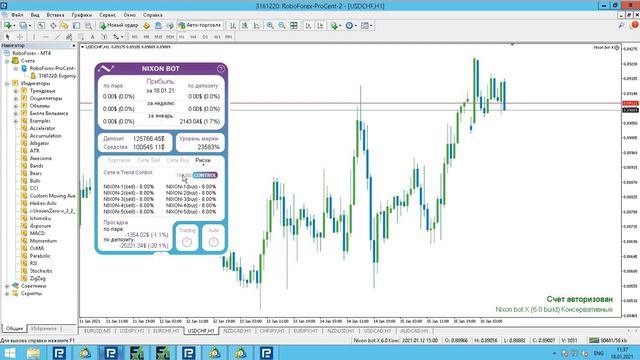Open the Strategy Tester icon

point(88,25)
